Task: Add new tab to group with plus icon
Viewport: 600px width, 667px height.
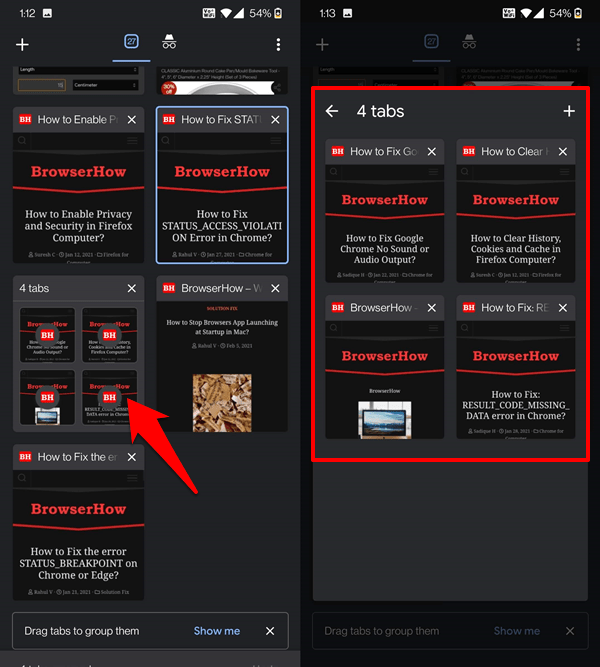Action: (569, 111)
